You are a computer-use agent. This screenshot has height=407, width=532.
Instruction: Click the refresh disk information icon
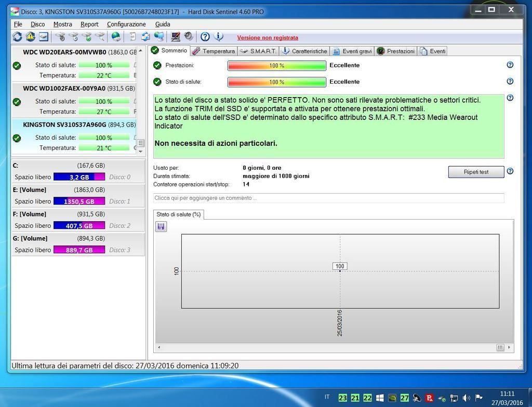(x=17, y=37)
